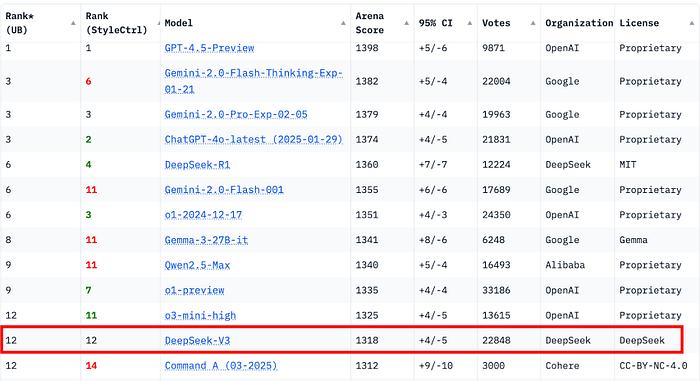Open the Gemini-2.0-Pro-Exp-02-05 link

pos(236,115)
